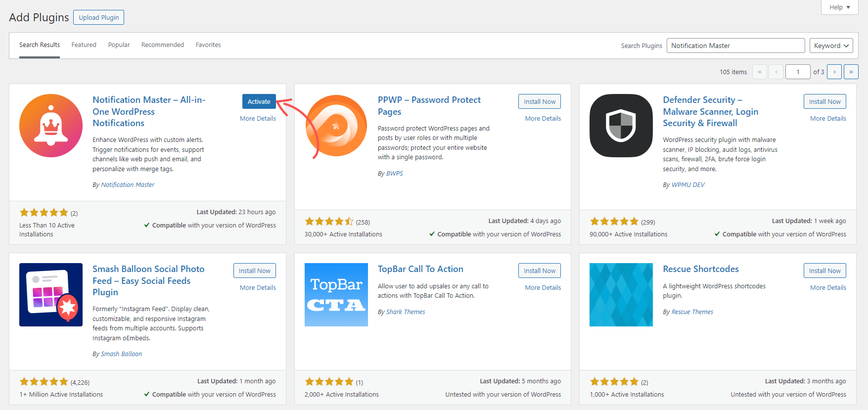Image resolution: width=868 pixels, height=410 pixels.
Task: Jump to the last page of results
Action: [x=851, y=72]
